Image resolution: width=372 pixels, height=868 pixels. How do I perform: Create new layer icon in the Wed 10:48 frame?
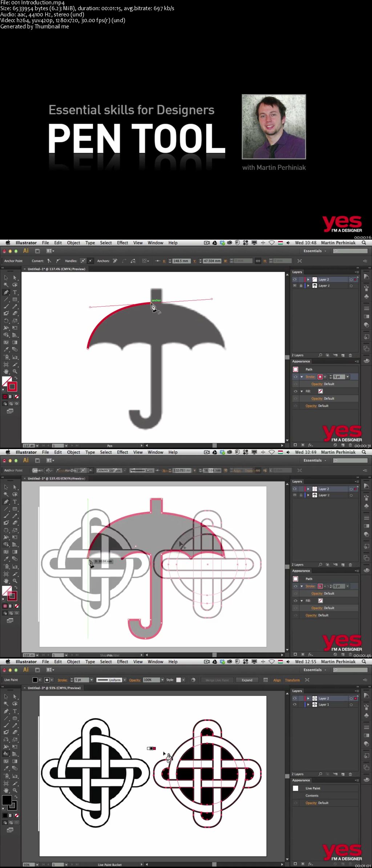coord(343,355)
